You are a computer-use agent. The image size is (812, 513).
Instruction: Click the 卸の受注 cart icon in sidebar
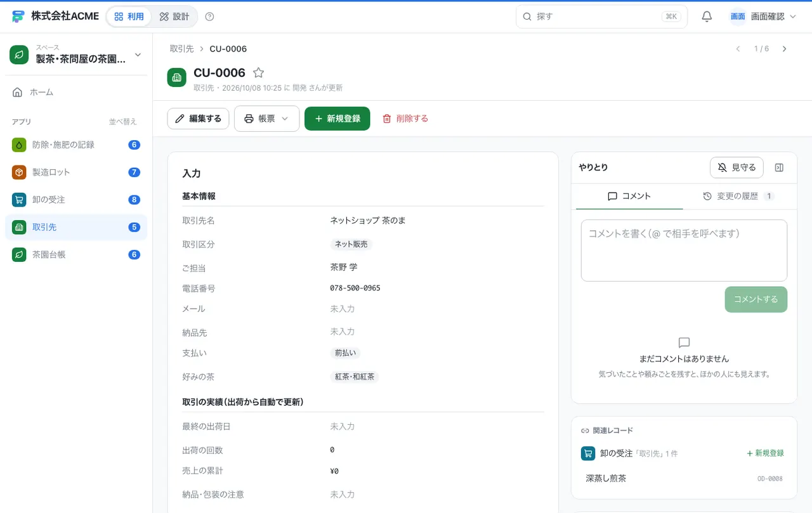click(x=19, y=200)
